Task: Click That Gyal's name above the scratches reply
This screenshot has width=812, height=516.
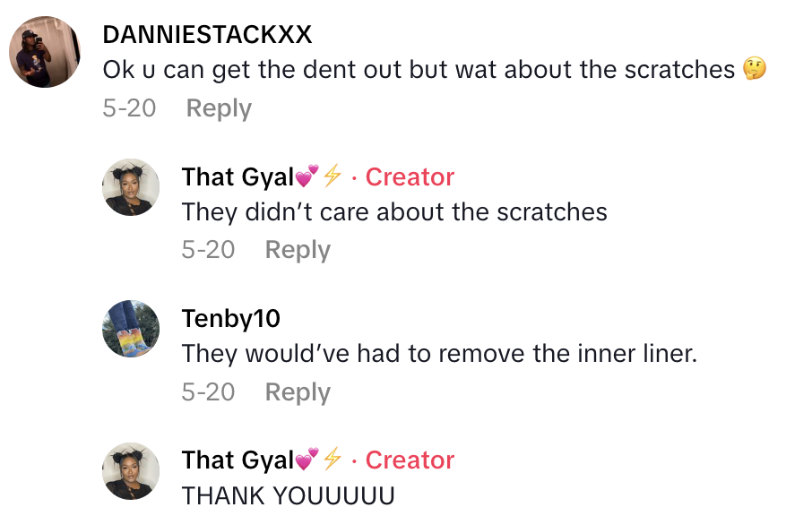Action: point(238,176)
